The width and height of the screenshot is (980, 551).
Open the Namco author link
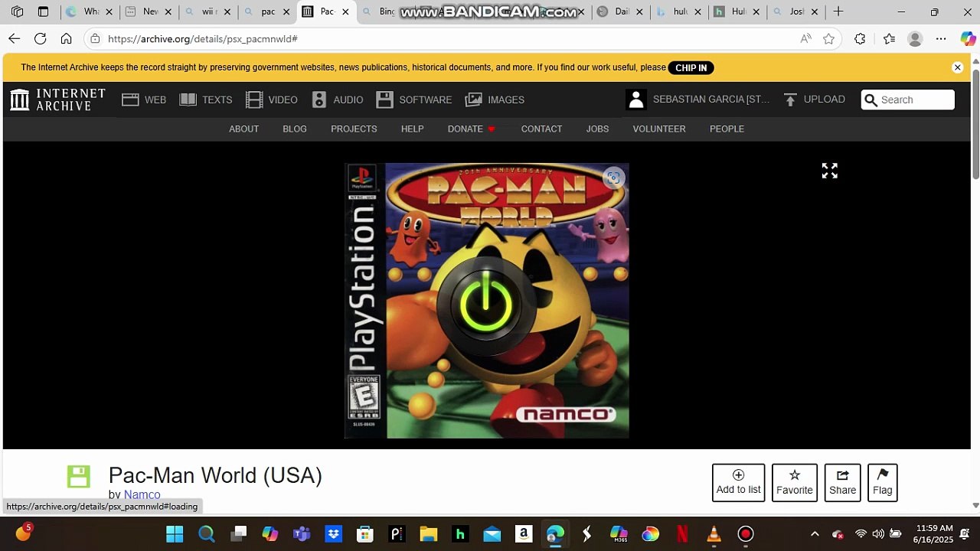click(142, 494)
